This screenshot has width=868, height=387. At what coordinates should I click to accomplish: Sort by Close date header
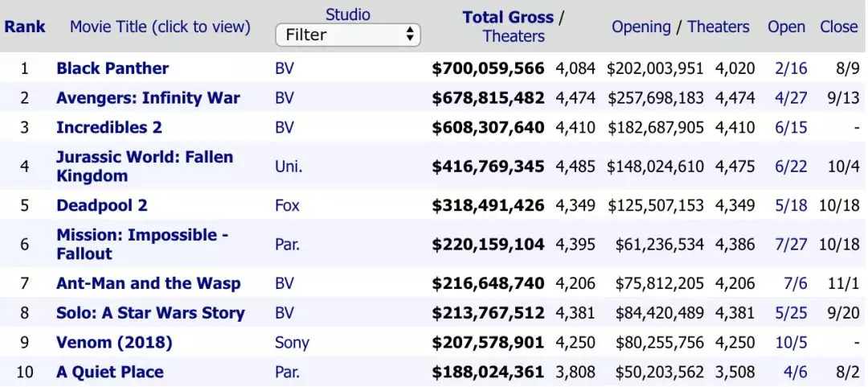(x=838, y=27)
